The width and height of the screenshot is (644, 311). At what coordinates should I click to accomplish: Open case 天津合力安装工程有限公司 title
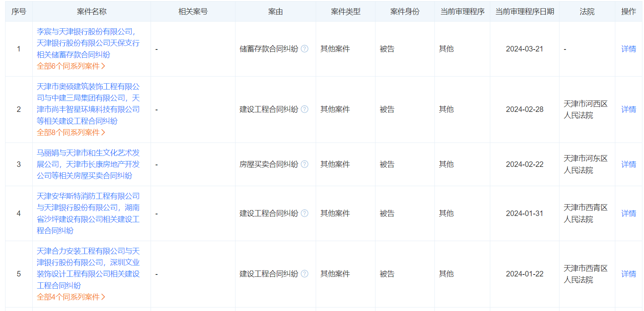pyautogui.click(x=88, y=268)
